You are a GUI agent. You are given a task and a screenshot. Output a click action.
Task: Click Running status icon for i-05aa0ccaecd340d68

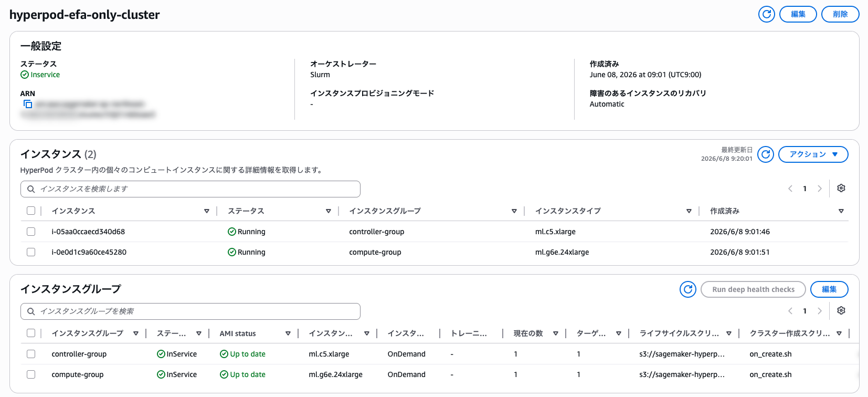pos(231,232)
